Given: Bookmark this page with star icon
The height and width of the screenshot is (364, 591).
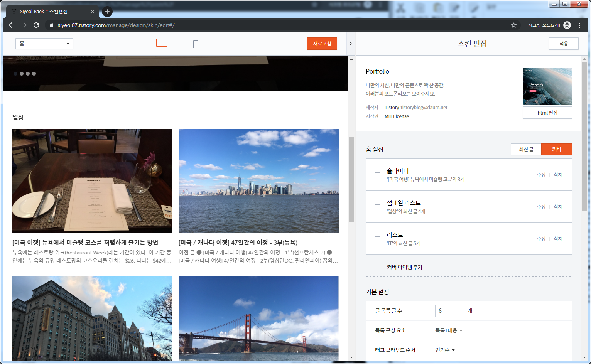Looking at the screenshot, I should (x=514, y=25).
